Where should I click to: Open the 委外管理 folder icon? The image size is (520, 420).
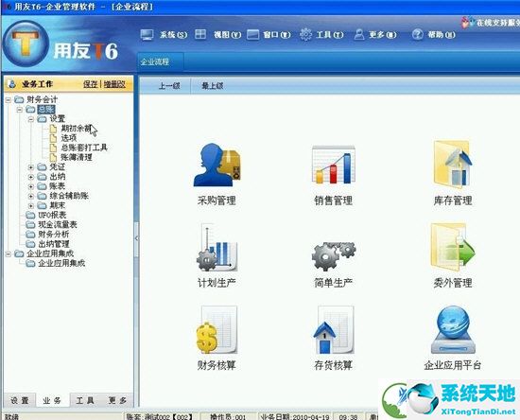point(453,247)
